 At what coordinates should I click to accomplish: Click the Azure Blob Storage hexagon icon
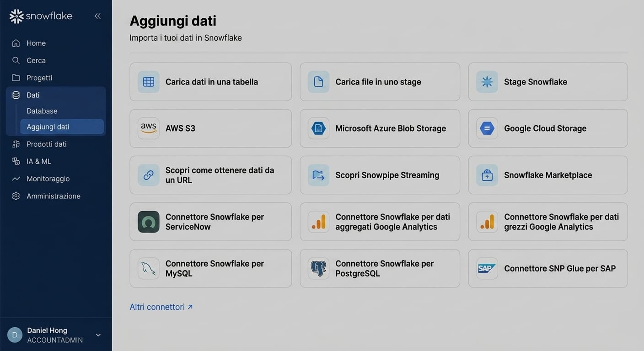pyautogui.click(x=318, y=128)
